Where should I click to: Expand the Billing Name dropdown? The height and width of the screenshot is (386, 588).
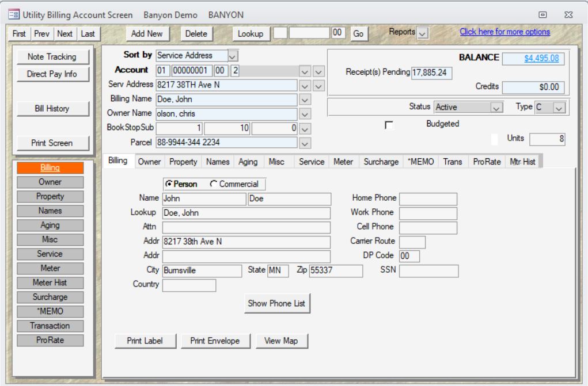coord(305,100)
